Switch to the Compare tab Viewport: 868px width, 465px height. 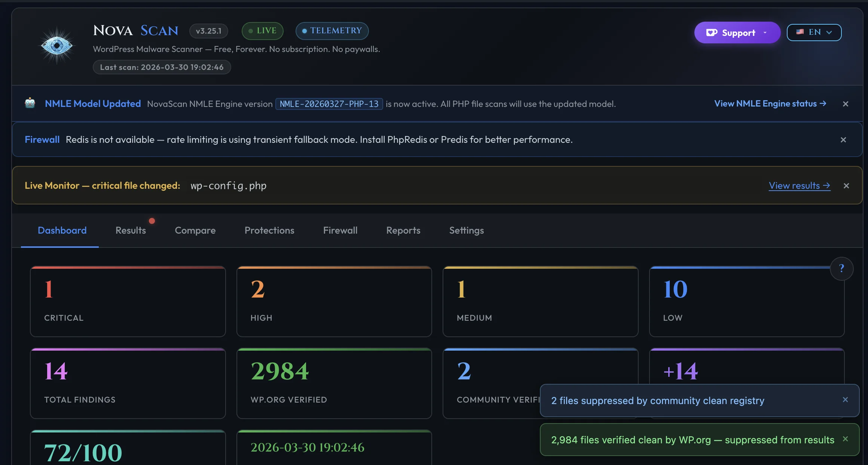click(195, 230)
